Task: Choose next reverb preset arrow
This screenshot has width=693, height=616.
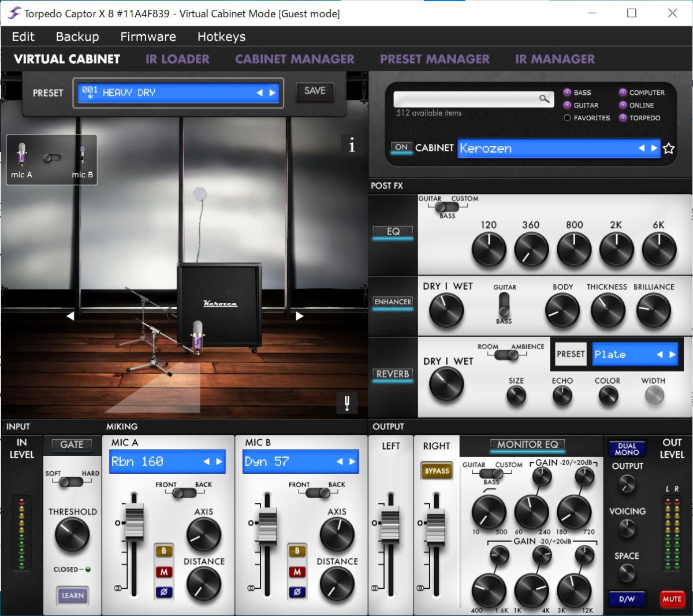Action: pyautogui.click(x=672, y=355)
